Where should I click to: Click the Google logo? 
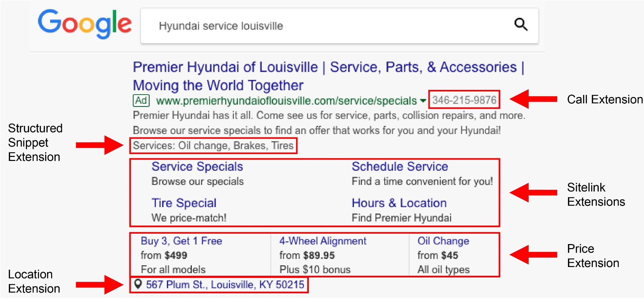(x=84, y=24)
